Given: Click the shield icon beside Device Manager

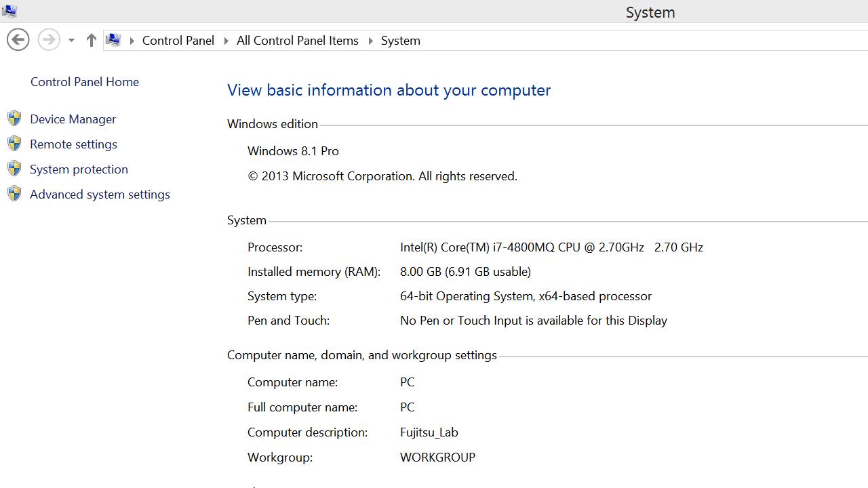Looking at the screenshot, I should click(x=14, y=119).
